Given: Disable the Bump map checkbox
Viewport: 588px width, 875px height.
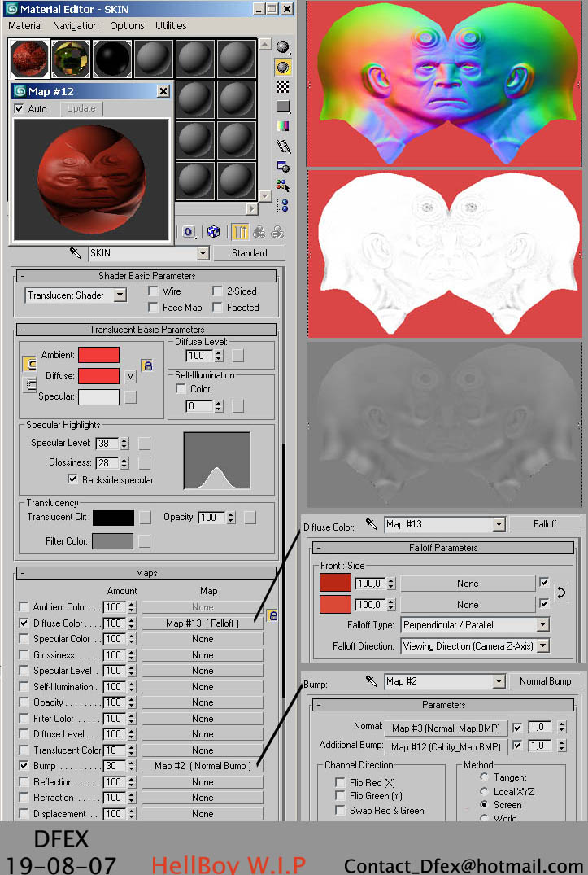Looking at the screenshot, I should pyautogui.click(x=24, y=765).
